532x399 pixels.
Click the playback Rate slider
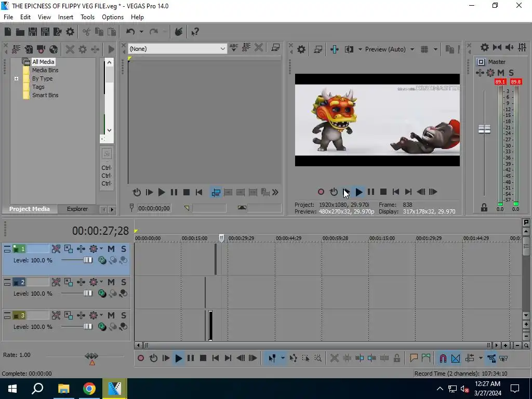pyautogui.click(x=91, y=356)
